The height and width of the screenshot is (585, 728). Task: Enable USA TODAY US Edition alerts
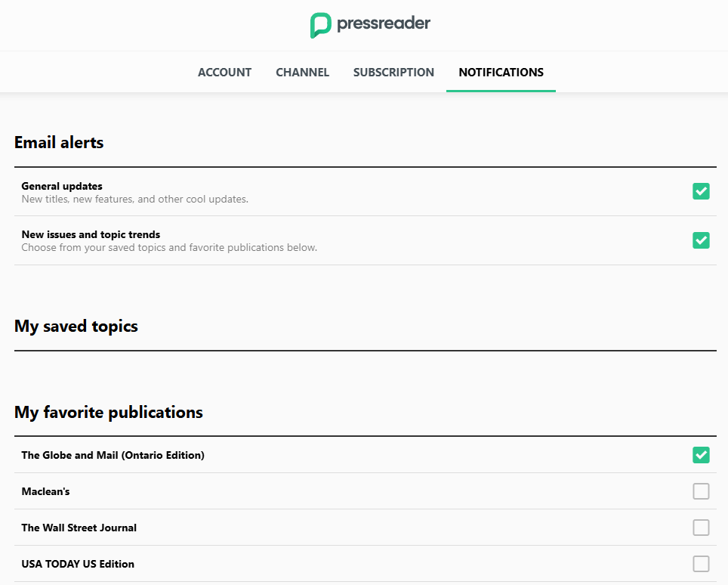[701, 564]
